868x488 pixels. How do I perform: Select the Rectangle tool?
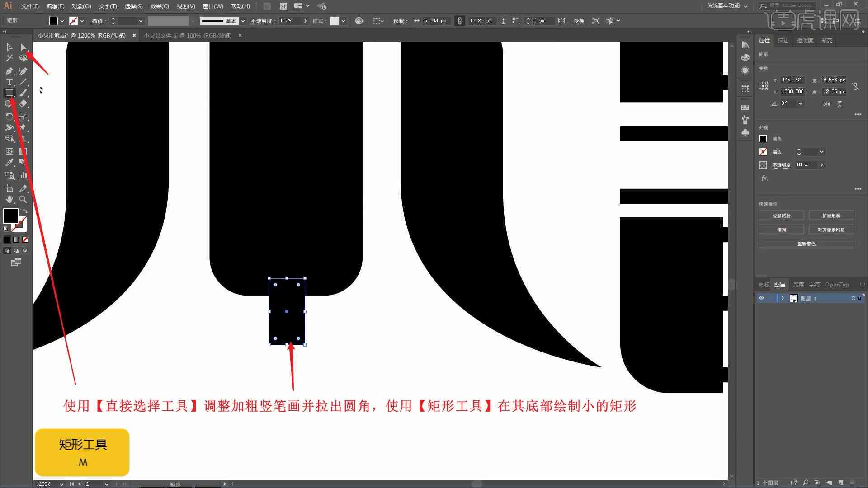pos(9,93)
